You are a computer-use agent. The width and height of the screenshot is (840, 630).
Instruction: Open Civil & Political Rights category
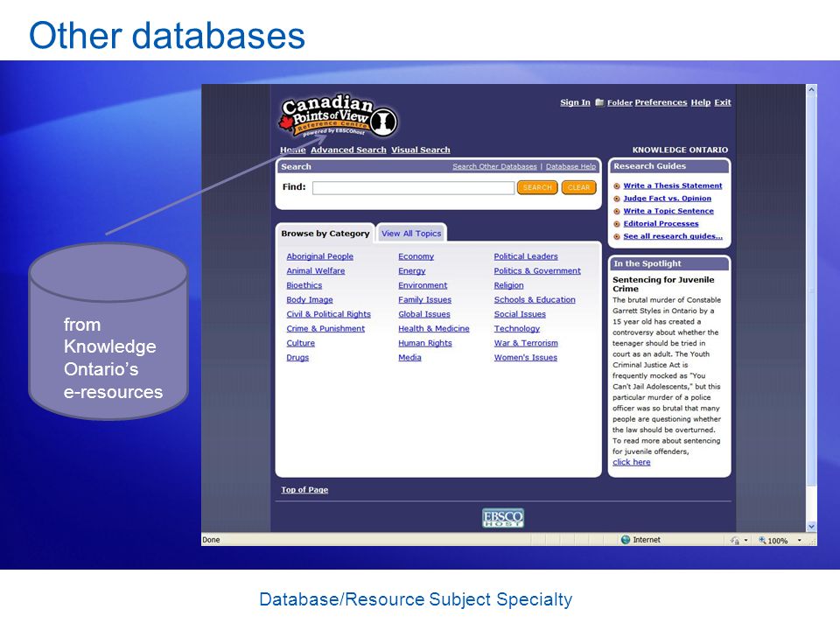coord(328,314)
